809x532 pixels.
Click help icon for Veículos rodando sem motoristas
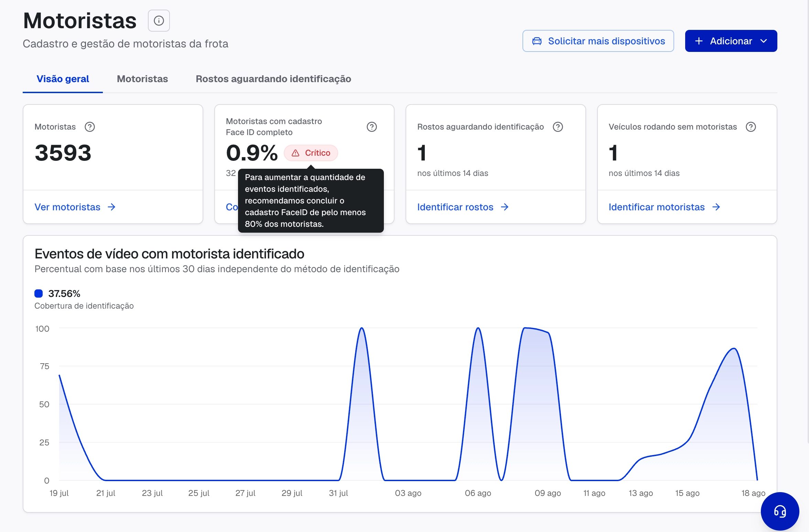pyautogui.click(x=751, y=127)
